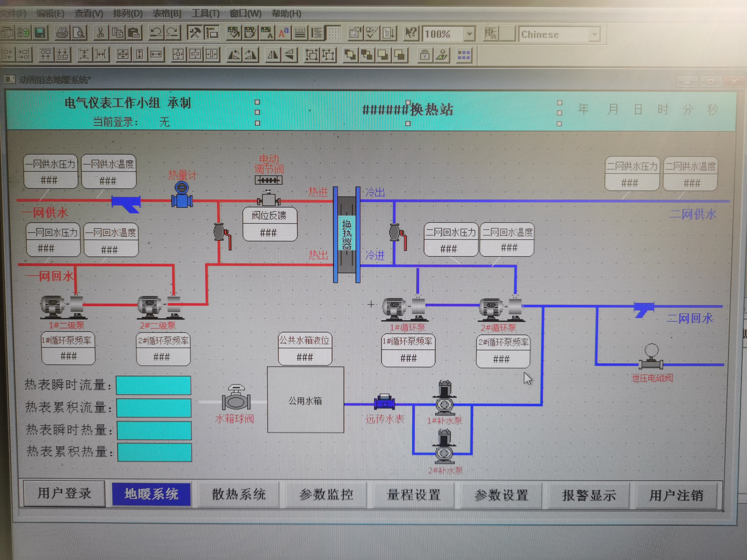
Task: Open the 表格[B] menu
Action: coord(167,13)
